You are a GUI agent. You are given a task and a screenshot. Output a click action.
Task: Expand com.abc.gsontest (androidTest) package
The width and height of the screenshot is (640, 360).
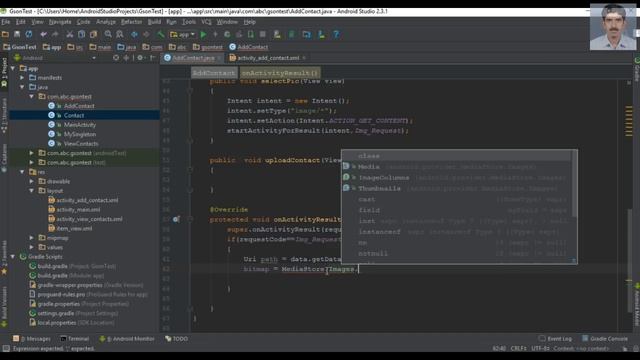tap(32, 153)
